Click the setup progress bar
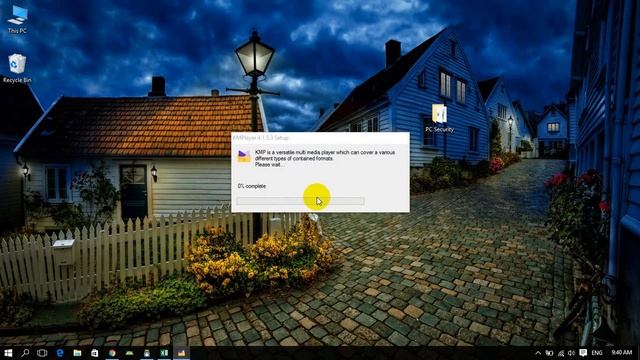Screen dimensions: 640x360 click(x=300, y=201)
